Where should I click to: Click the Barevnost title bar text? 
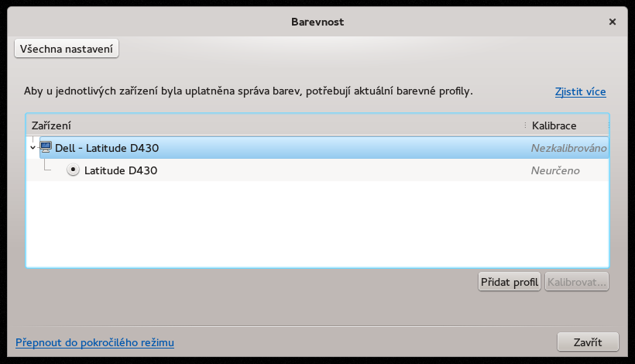pyautogui.click(x=317, y=22)
